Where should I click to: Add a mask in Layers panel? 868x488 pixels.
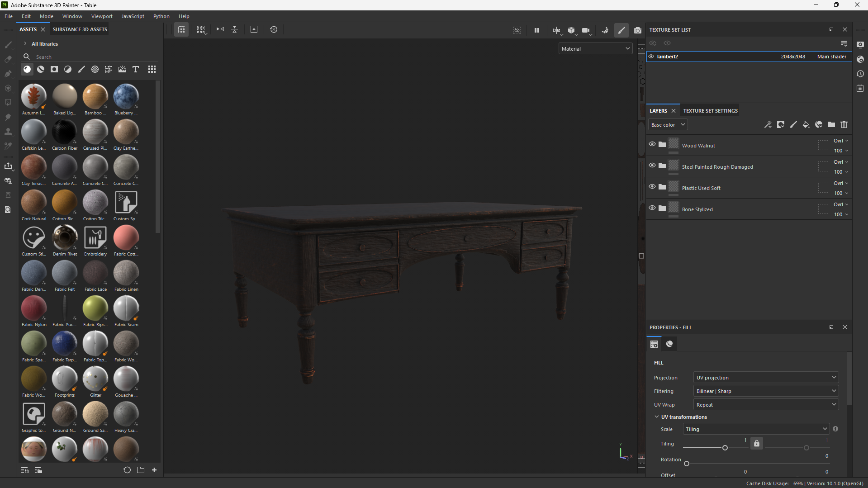(781, 124)
